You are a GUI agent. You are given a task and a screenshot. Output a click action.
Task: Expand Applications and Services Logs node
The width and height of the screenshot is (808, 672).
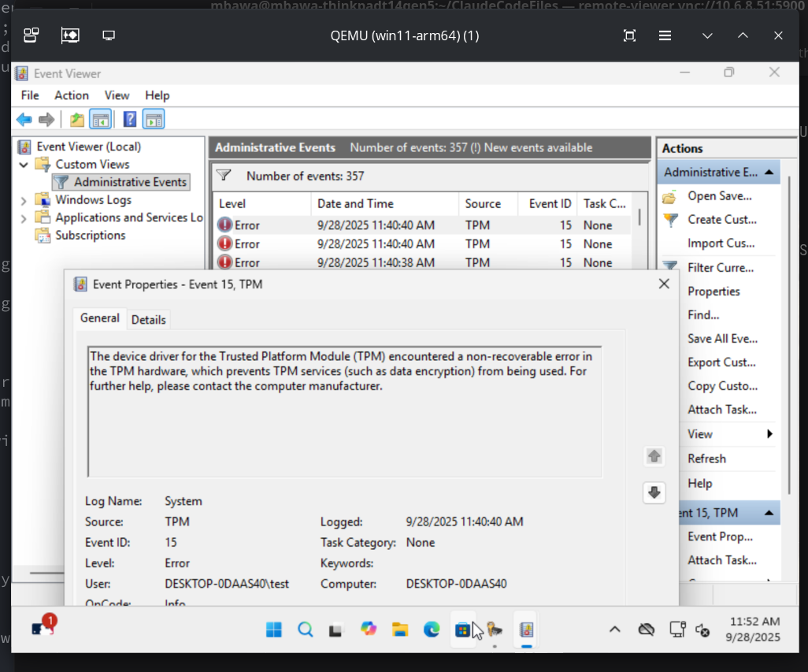point(24,218)
